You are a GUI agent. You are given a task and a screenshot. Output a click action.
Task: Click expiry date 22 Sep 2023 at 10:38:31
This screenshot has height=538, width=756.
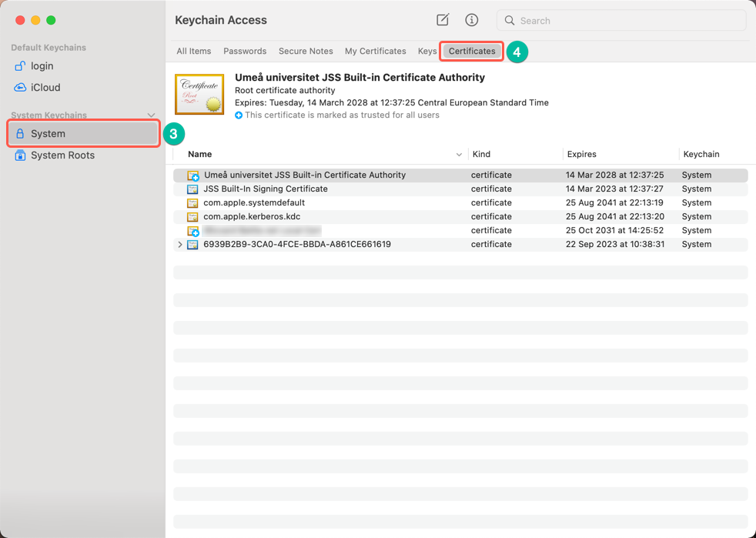pyautogui.click(x=615, y=245)
